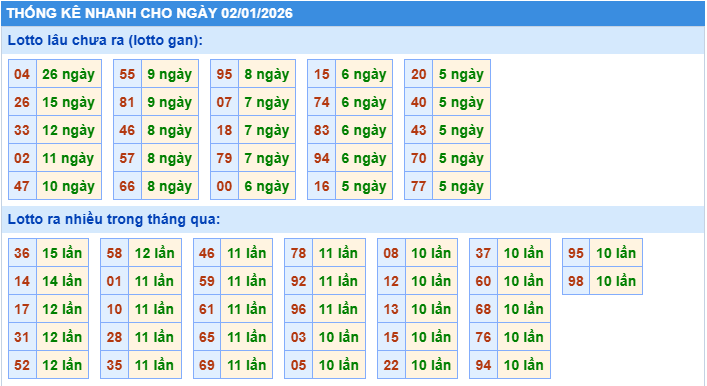
Task: Click the number 61 cell
Action: click(x=207, y=309)
